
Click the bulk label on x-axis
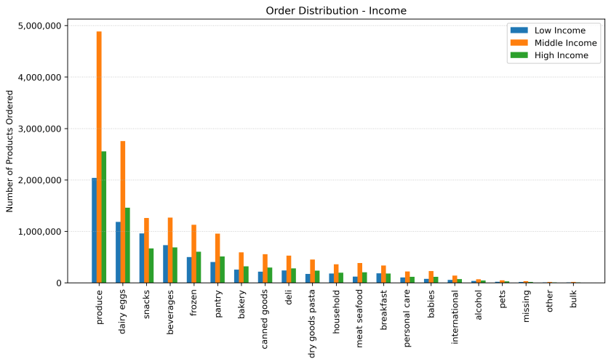[574, 300]
